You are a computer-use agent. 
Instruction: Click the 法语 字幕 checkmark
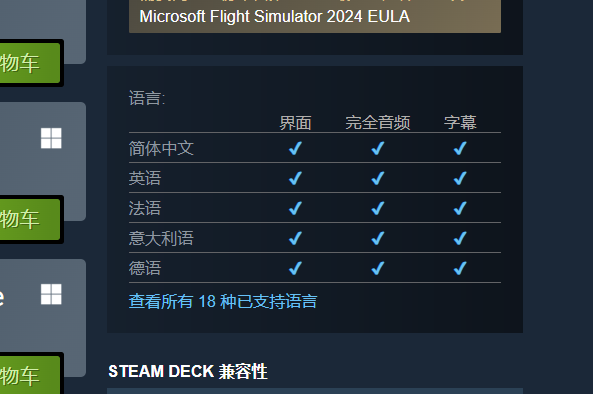(x=460, y=208)
